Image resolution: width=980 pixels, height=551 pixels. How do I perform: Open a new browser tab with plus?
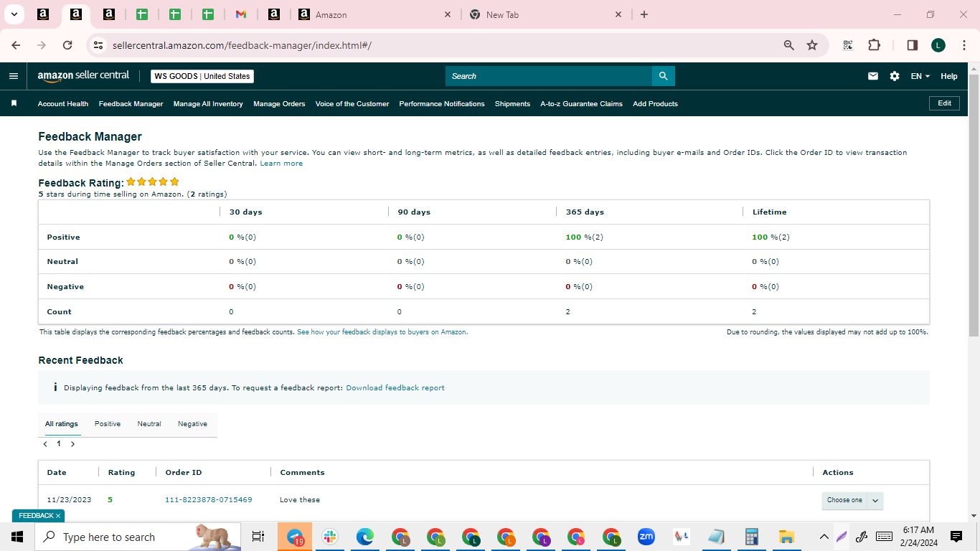(x=644, y=14)
